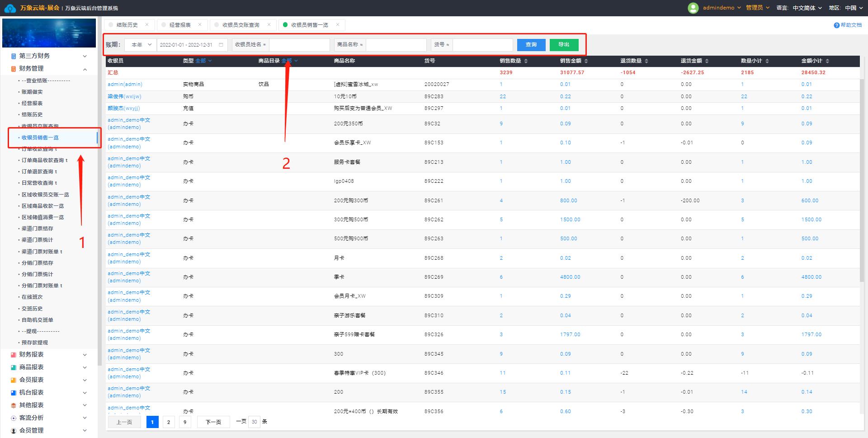Click the green 导出 export button

pos(564,45)
